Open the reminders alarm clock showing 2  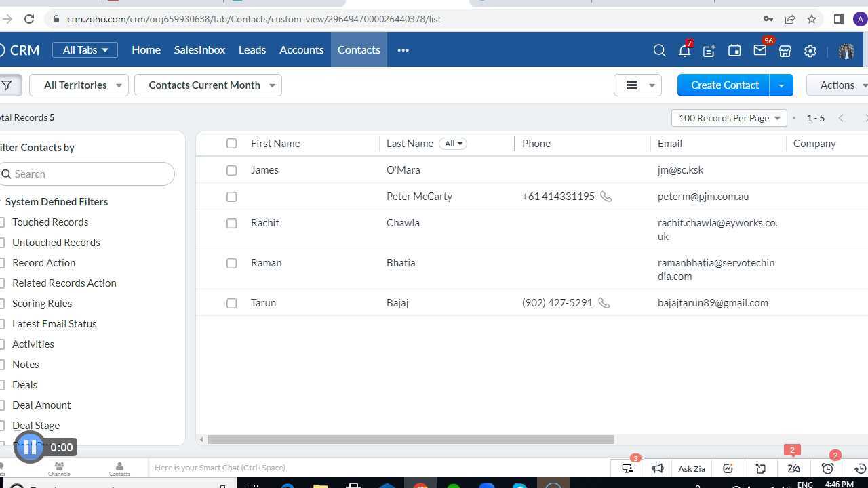click(827, 468)
